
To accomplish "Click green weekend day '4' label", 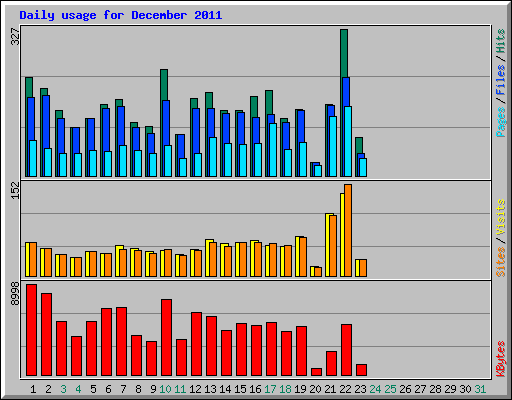I will coord(78,389).
